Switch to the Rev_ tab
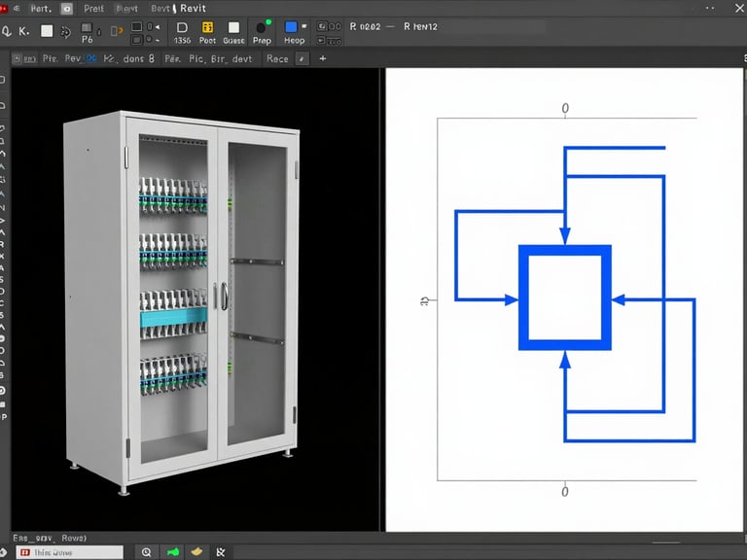The image size is (747, 560). tap(74, 58)
